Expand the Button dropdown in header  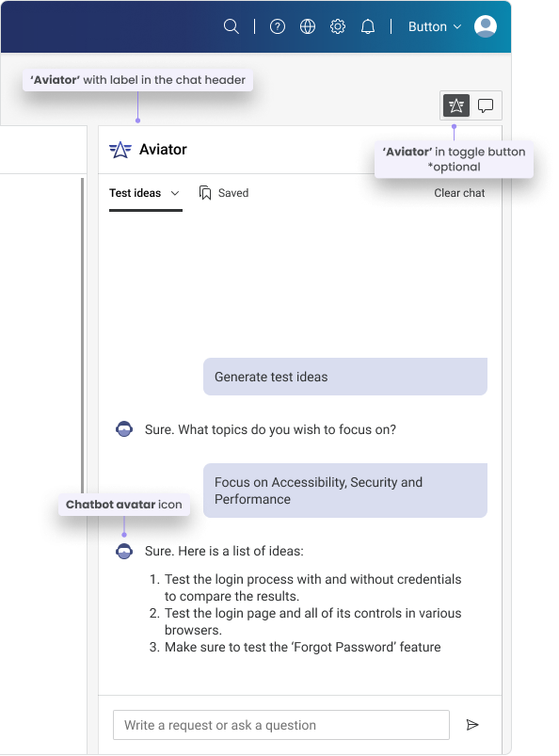click(x=435, y=26)
